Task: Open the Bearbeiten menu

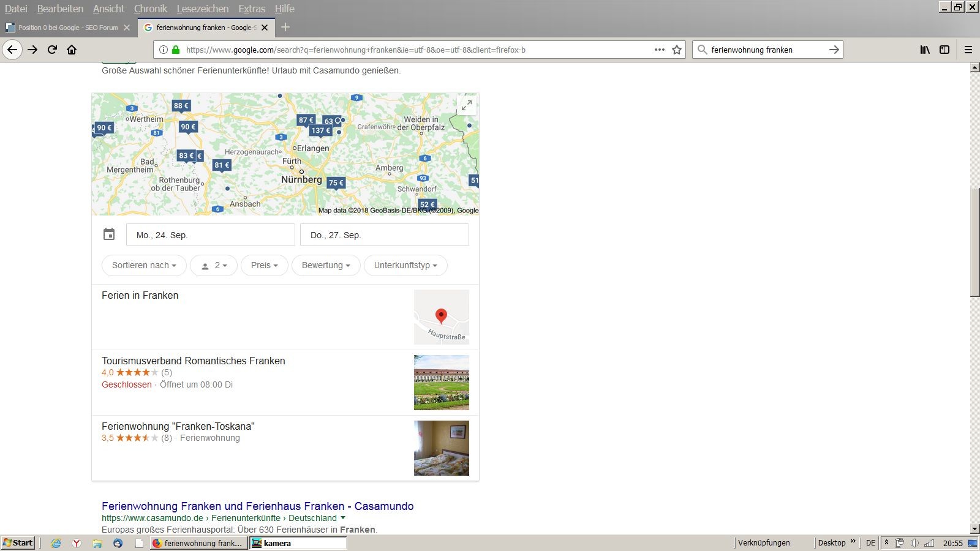Action: click(60, 9)
